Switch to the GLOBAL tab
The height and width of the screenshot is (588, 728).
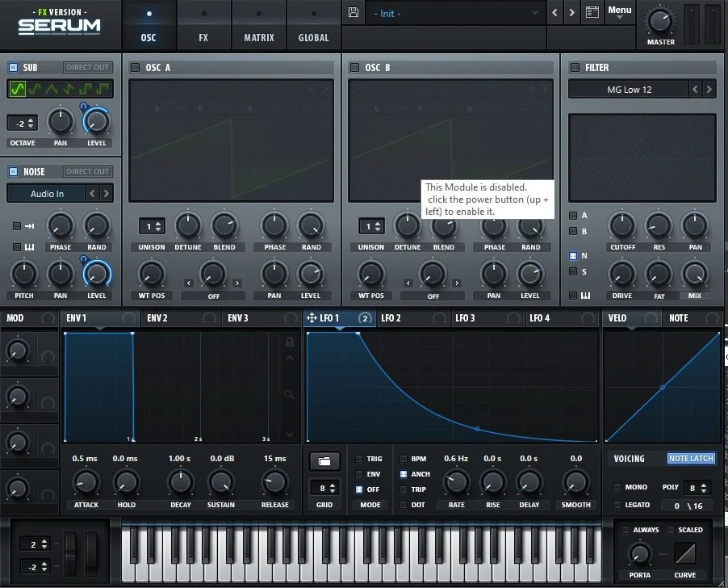314,25
